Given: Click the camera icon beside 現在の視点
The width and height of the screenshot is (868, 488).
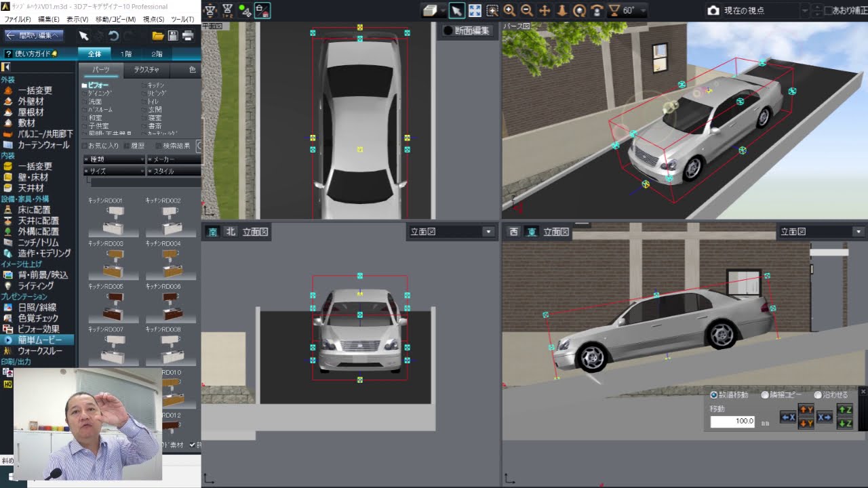Looking at the screenshot, I should [x=713, y=11].
